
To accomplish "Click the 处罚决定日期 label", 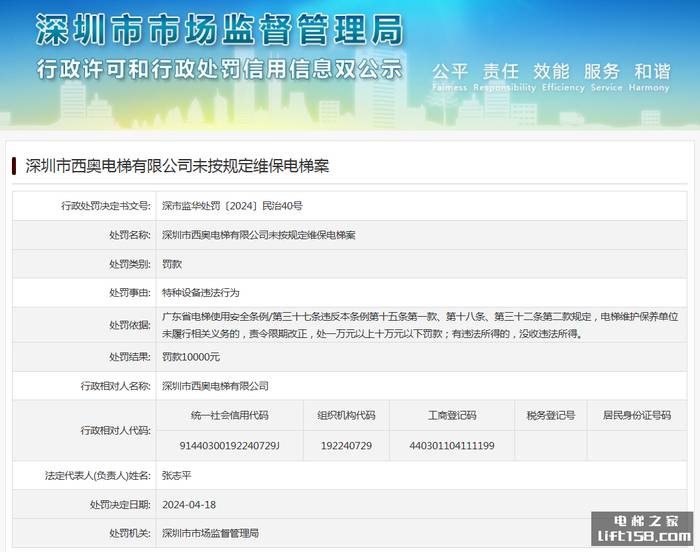I will (x=120, y=505).
